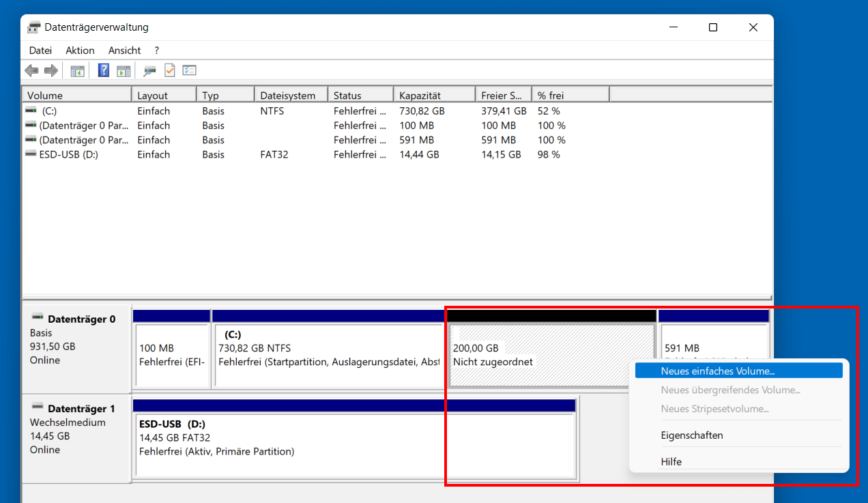The height and width of the screenshot is (503, 868).
Task: Select the ESD-USB (D:) row in the volume list
Action: (316, 154)
